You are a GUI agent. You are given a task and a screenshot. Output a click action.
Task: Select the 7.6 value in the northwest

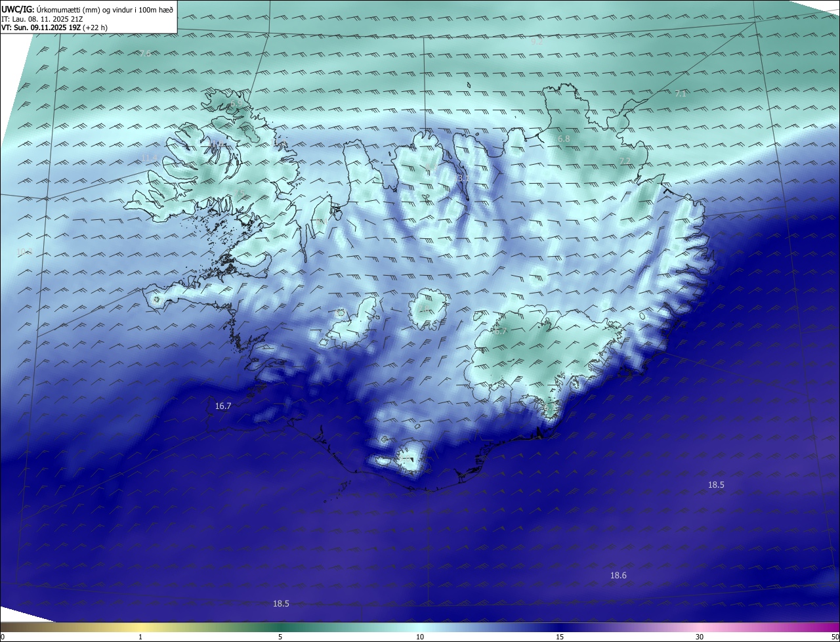pyautogui.click(x=145, y=53)
